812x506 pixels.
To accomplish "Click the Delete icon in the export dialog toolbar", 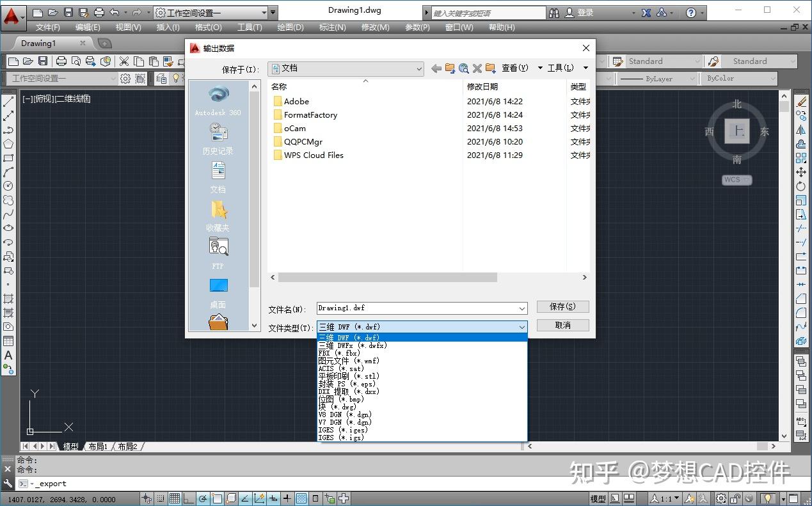I will 477,68.
